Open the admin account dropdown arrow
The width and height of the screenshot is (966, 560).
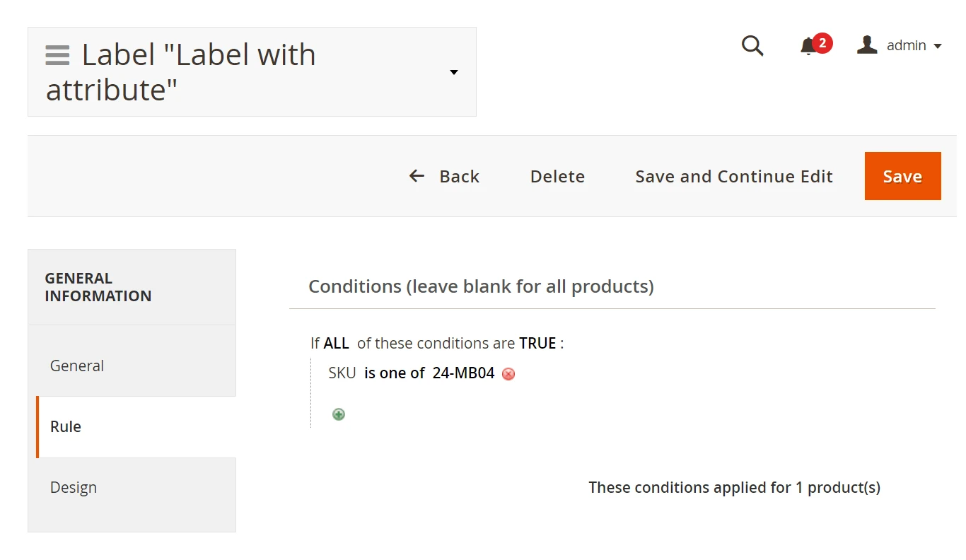tap(938, 46)
